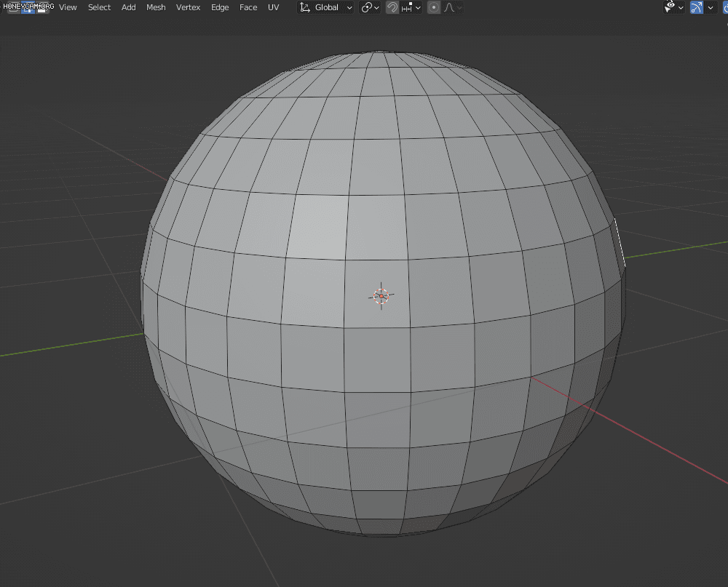The image size is (728, 587).
Task: Click the 3D cursor on the sphere
Action: tap(381, 295)
